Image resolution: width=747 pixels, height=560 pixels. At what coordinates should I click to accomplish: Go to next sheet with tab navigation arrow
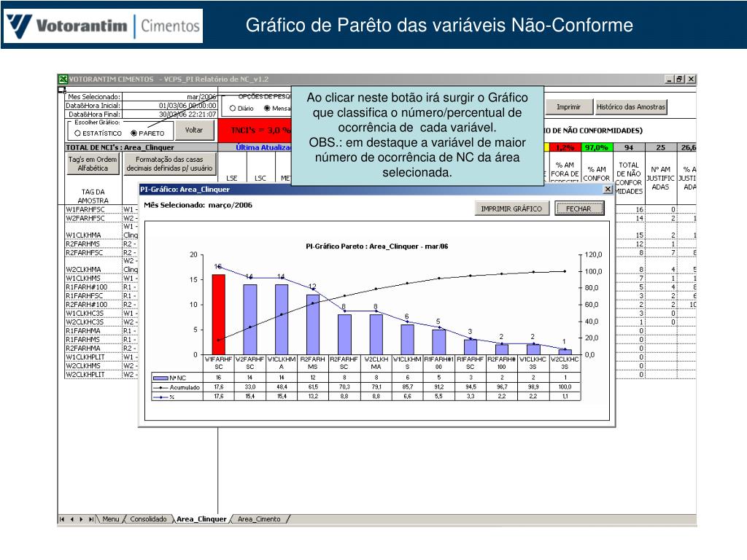[x=81, y=519]
